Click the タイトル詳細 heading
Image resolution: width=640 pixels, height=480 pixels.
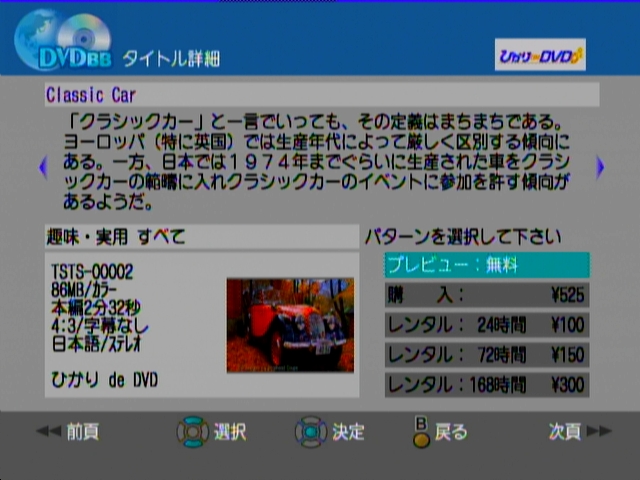(x=171, y=59)
